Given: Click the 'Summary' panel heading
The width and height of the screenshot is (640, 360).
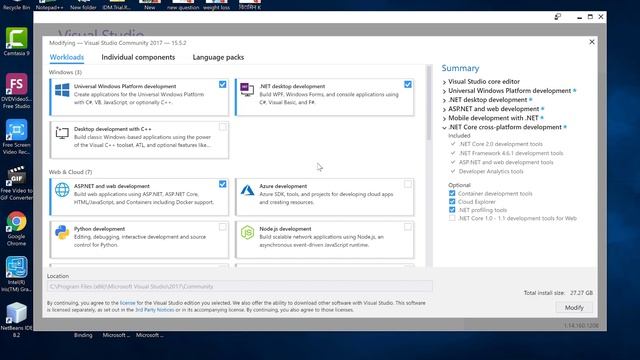Looking at the screenshot, I should pyautogui.click(x=460, y=68).
